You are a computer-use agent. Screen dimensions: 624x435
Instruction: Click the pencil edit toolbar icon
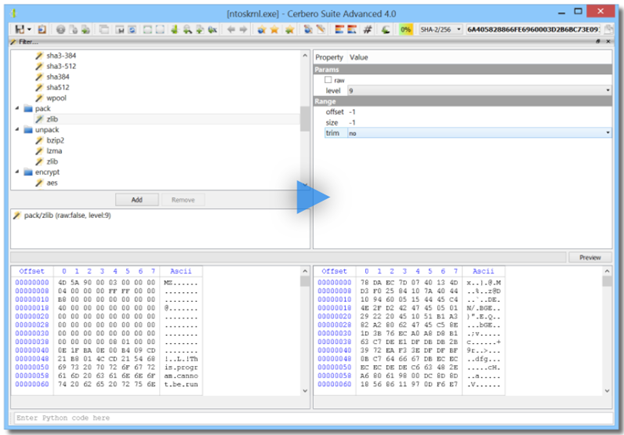321,29
